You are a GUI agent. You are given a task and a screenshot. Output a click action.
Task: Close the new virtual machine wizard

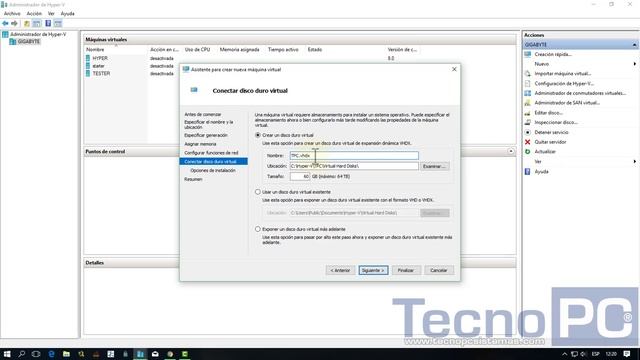pyautogui.click(x=454, y=69)
